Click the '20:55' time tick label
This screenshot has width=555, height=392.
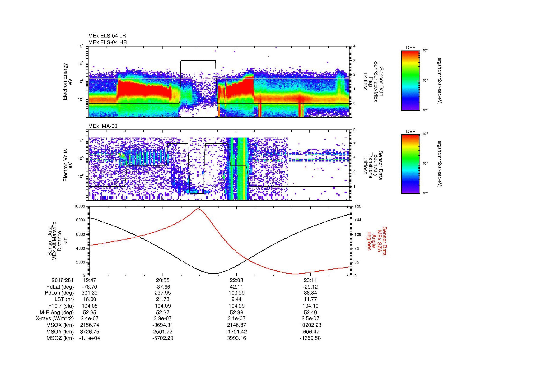point(163,280)
